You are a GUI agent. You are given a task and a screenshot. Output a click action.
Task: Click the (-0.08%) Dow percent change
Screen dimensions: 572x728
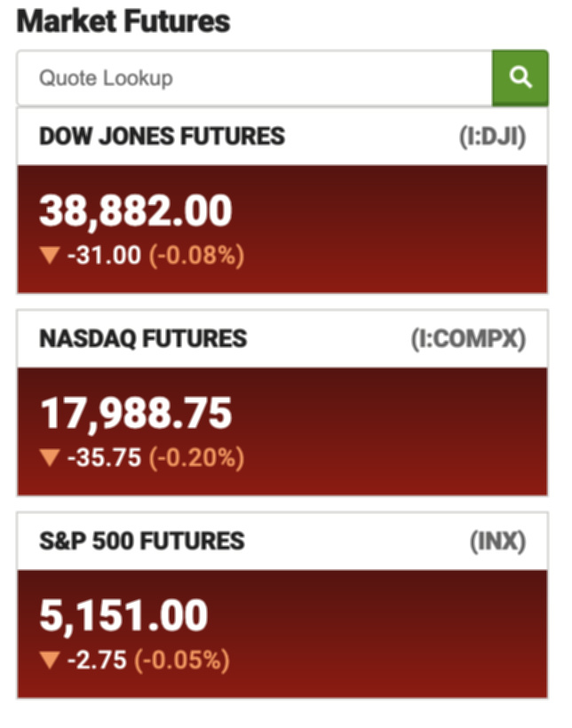point(196,256)
